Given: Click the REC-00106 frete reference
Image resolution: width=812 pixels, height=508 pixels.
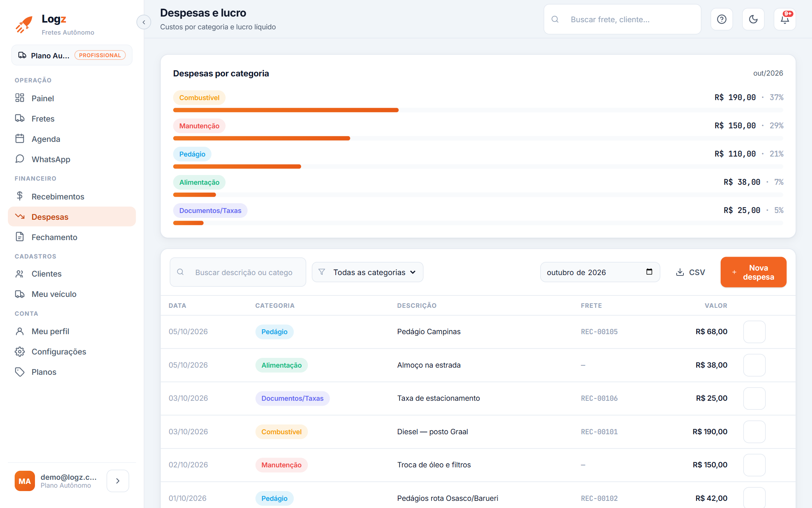Looking at the screenshot, I should click(x=599, y=398).
